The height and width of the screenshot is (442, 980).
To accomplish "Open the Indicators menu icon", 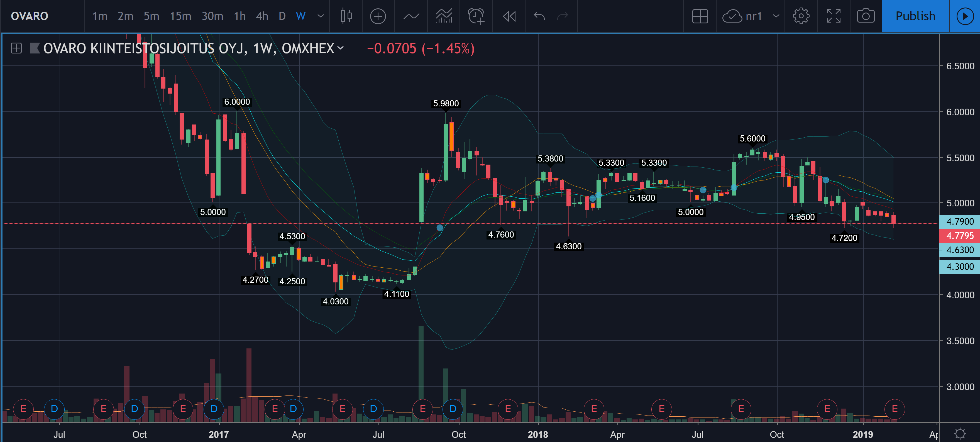I will point(411,16).
